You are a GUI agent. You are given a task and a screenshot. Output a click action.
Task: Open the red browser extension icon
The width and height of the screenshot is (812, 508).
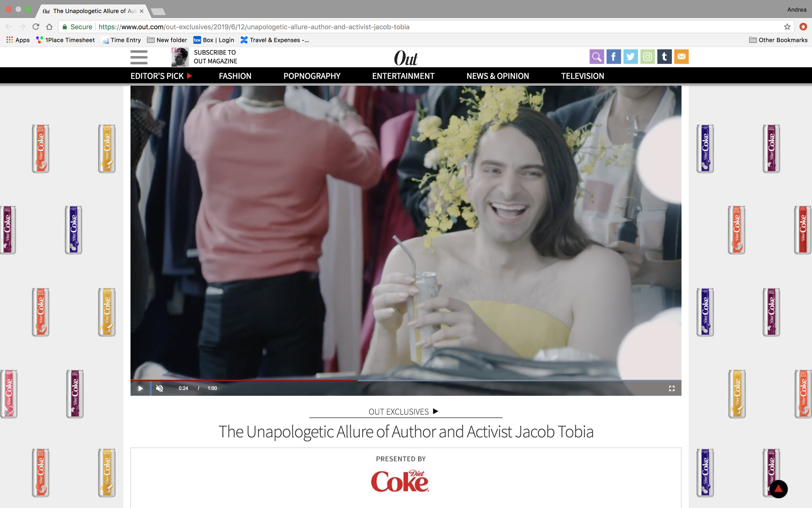pyautogui.click(x=803, y=27)
